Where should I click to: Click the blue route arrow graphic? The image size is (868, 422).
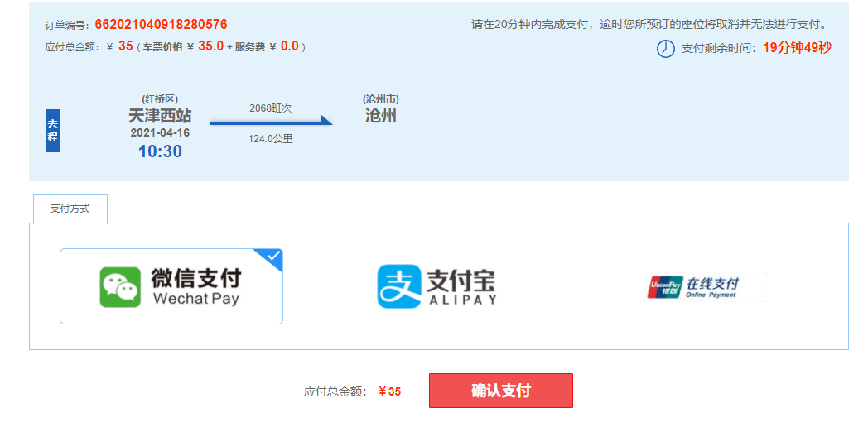click(271, 122)
